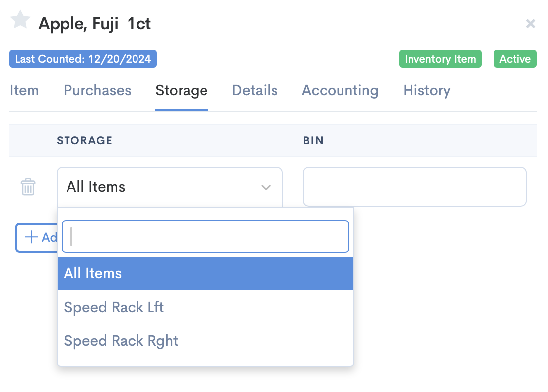Image resolution: width=548 pixels, height=392 pixels.
Task: View the History tab
Action: pyautogui.click(x=427, y=90)
